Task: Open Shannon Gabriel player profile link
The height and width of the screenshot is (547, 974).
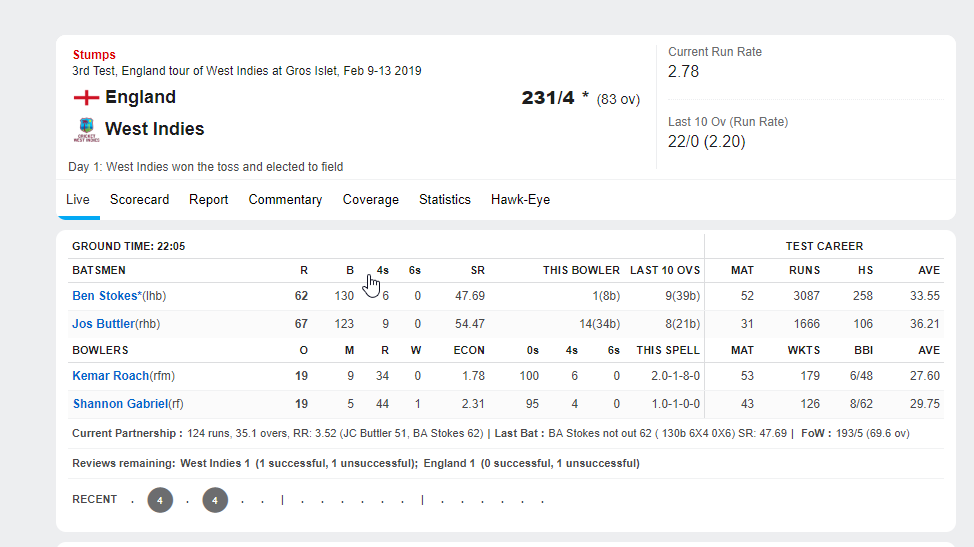Action: point(121,404)
